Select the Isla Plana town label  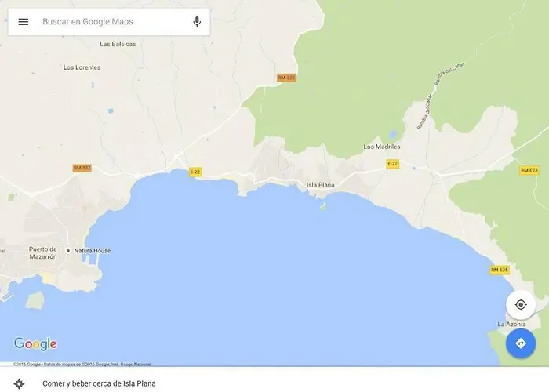coord(320,185)
